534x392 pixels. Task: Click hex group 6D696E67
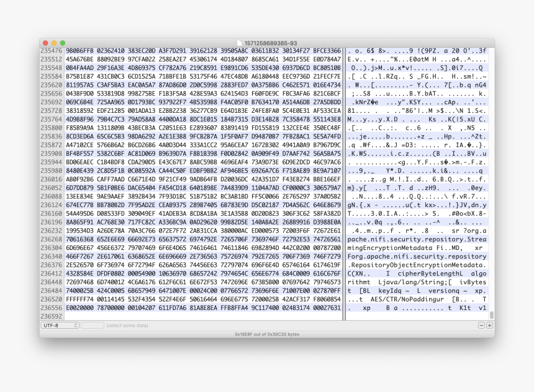[x=79, y=247]
